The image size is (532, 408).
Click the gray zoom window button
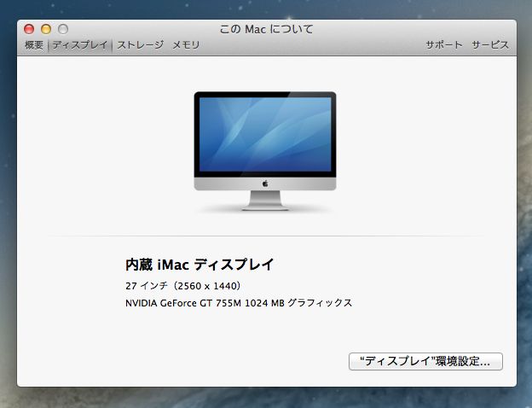[x=63, y=29]
